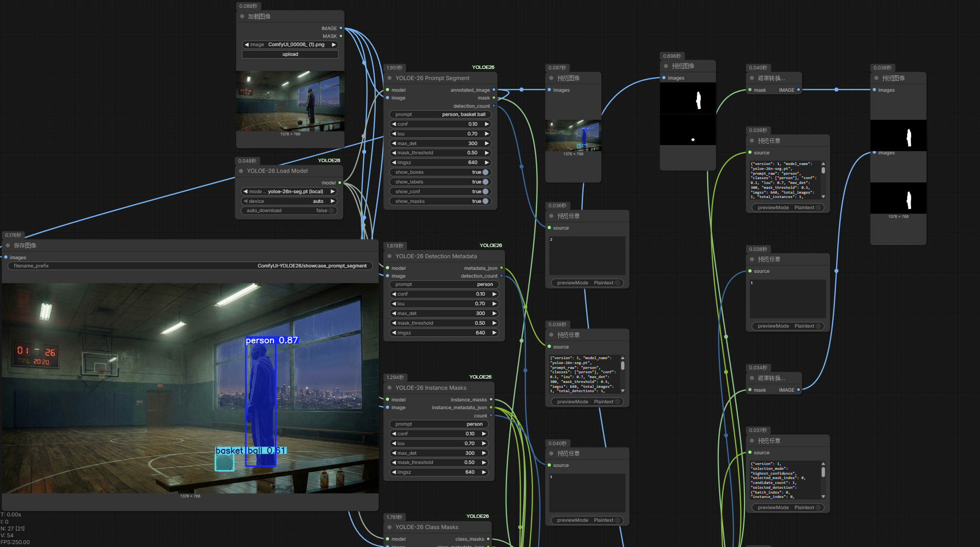Image resolution: width=980 pixels, height=547 pixels.
Task: Open the device auto dropdown
Action: point(289,201)
